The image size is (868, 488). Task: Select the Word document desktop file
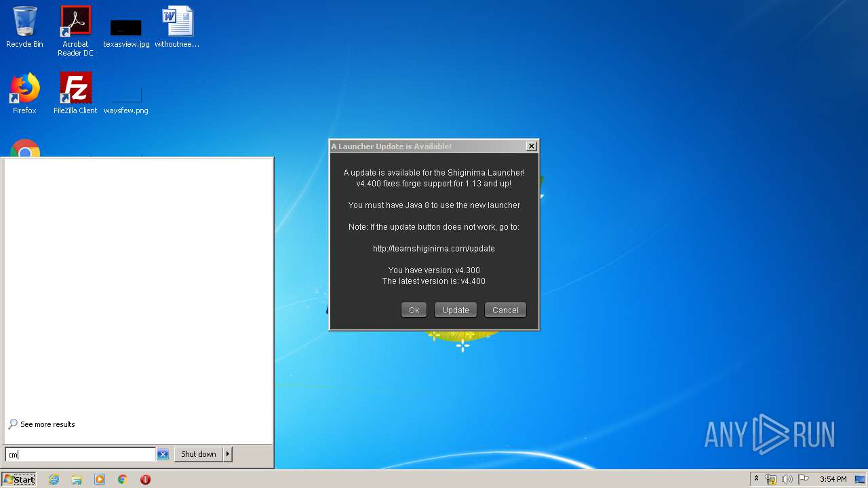coord(177,27)
